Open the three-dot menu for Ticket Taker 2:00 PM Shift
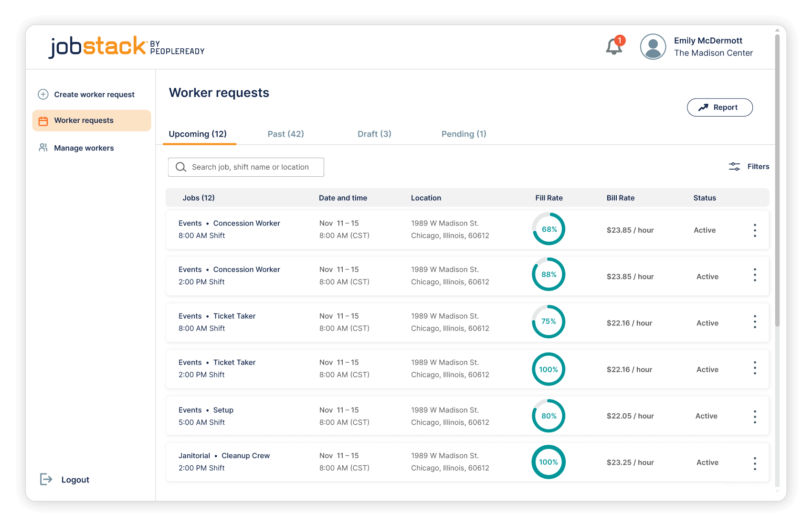 (755, 368)
